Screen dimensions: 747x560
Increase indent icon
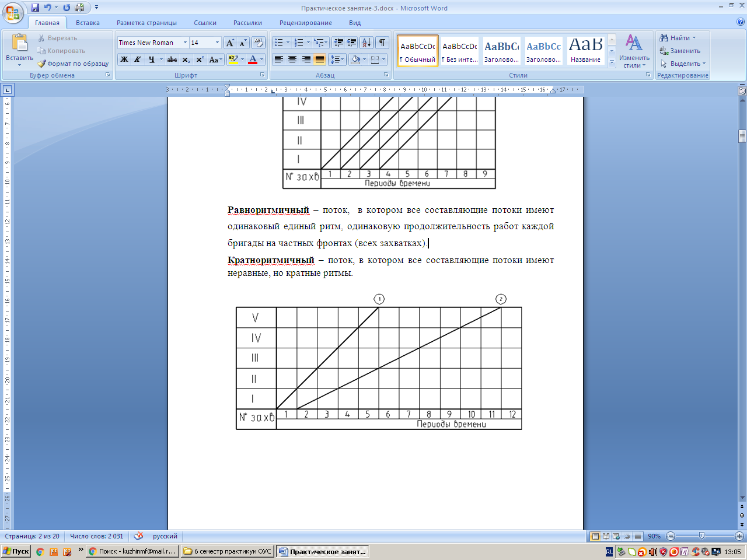[351, 43]
